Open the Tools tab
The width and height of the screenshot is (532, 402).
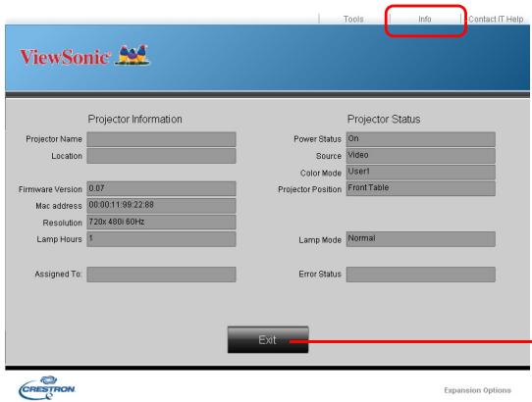tap(353, 19)
